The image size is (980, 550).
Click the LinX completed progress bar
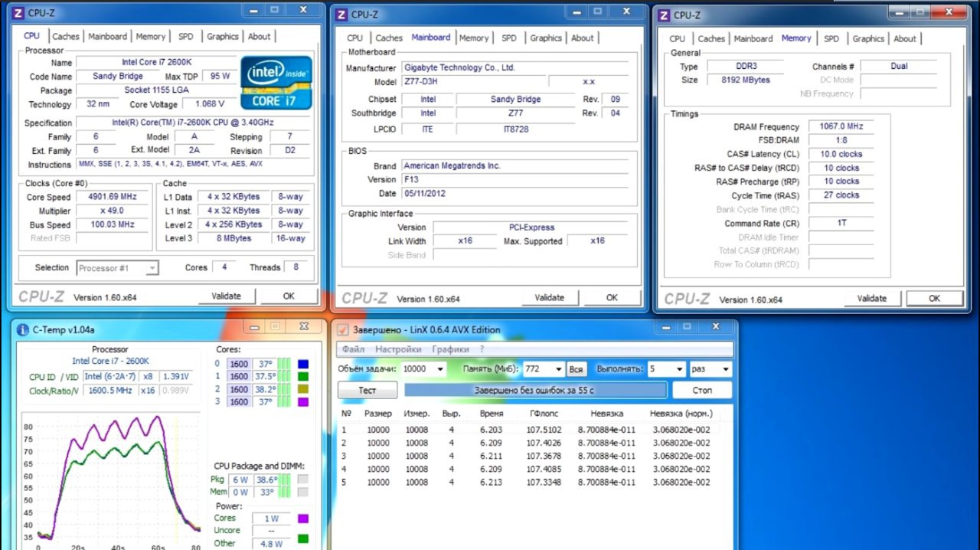tap(535, 390)
